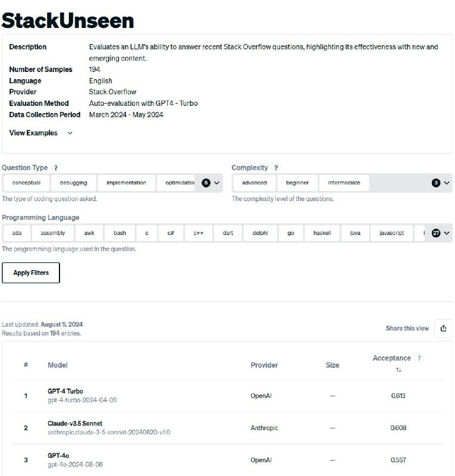This screenshot has width=455, height=476.
Task: Toggle the implementation question type chip
Action: (x=126, y=183)
